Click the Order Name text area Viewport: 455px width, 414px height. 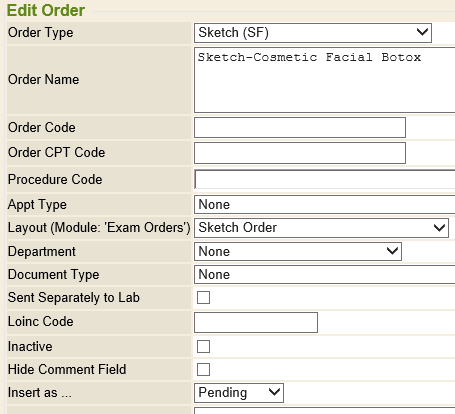point(325,80)
